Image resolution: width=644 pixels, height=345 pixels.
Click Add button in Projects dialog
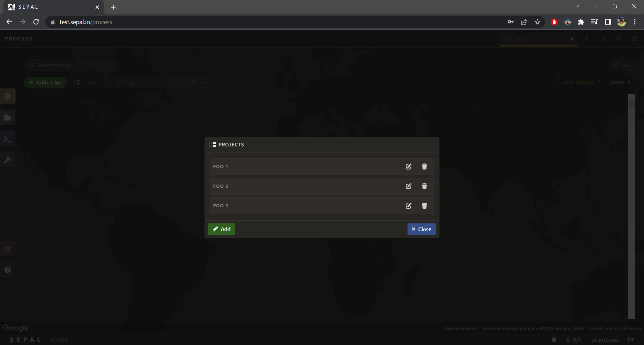221,229
